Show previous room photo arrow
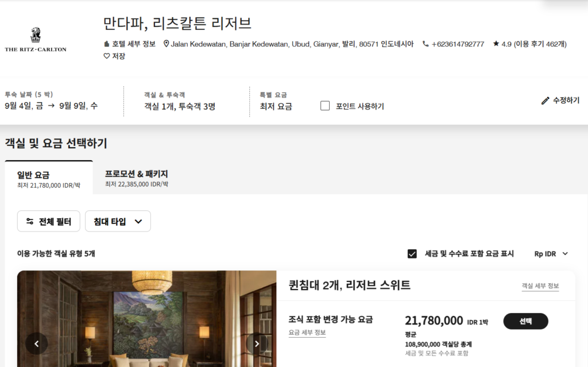This screenshot has height=367, width=588. tap(36, 343)
